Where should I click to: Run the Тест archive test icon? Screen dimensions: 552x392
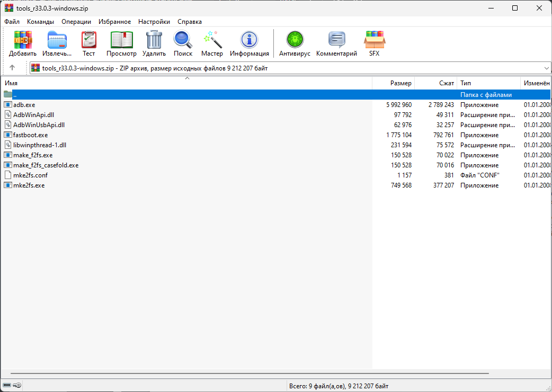88,39
